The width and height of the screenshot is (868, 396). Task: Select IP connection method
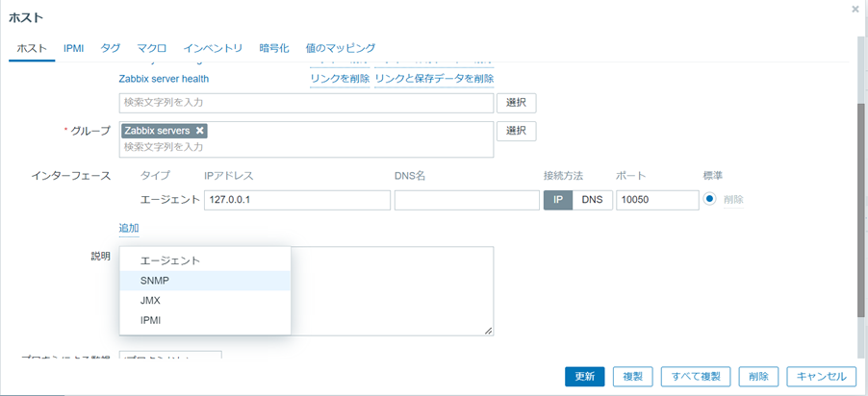pyautogui.click(x=557, y=200)
